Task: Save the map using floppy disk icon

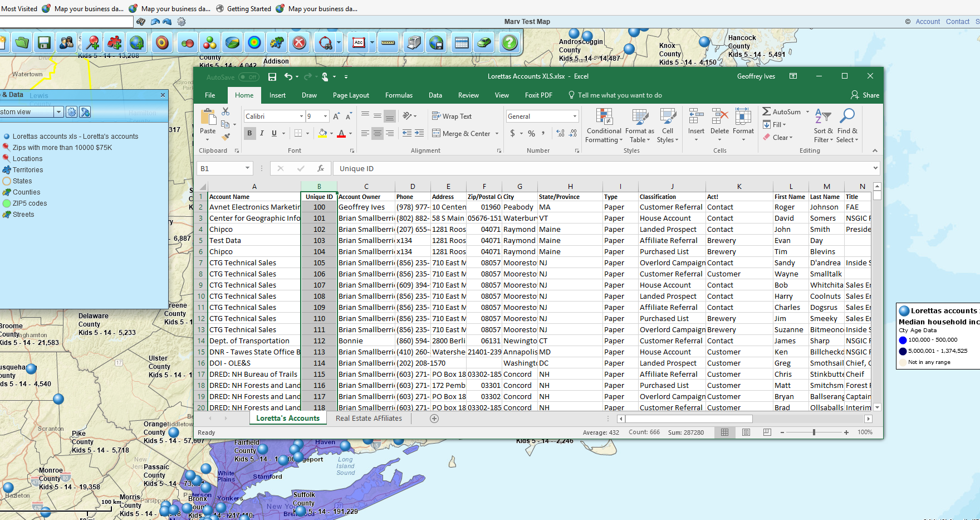Action: point(44,43)
